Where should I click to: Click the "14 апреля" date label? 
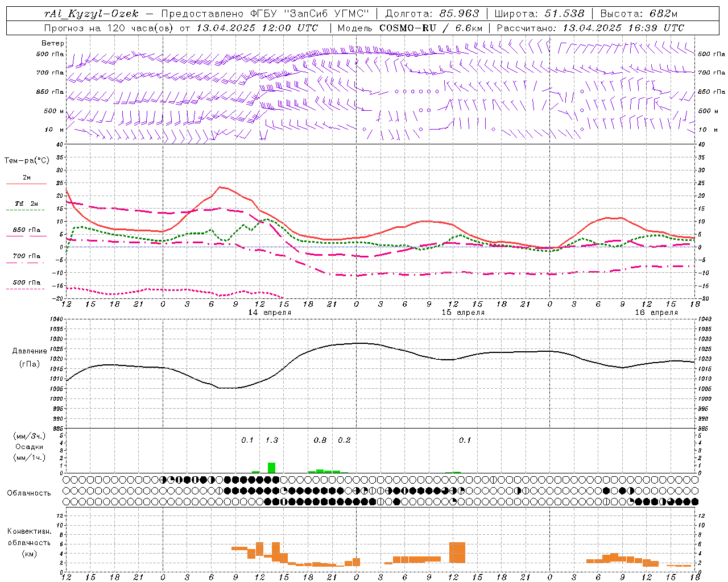point(270,313)
